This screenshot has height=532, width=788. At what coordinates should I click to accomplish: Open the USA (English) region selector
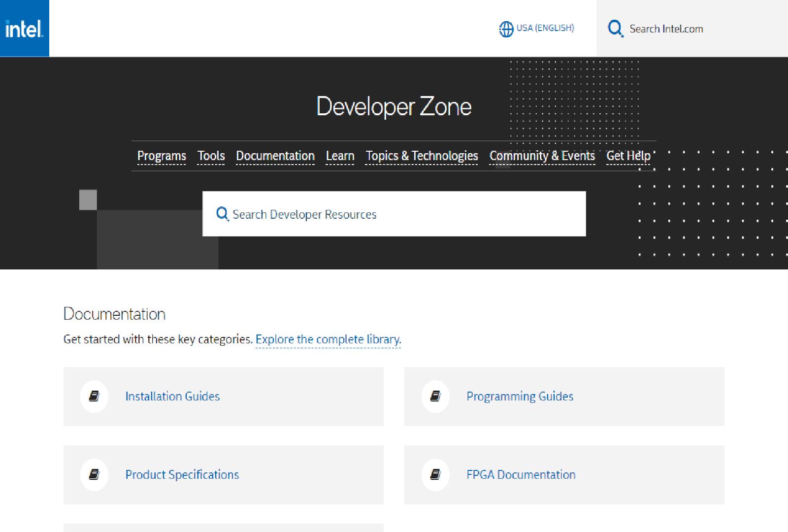(545, 28)
